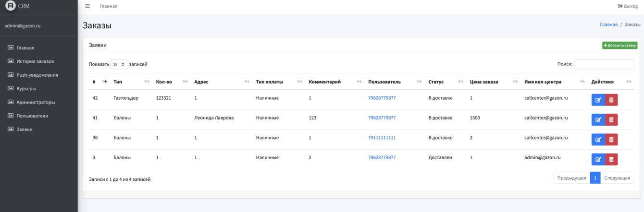
Task: Delete order 36 with trash icon
Action: (611, 140)
